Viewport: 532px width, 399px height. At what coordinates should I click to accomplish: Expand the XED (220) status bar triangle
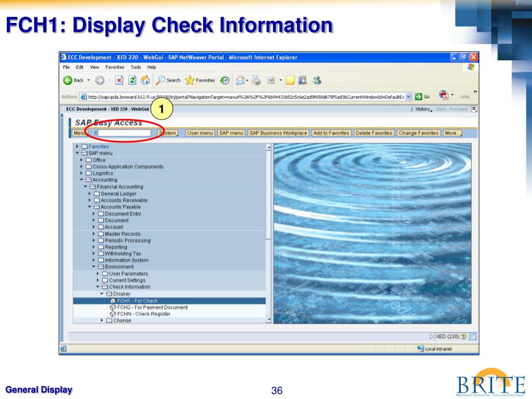pos(432,337)
